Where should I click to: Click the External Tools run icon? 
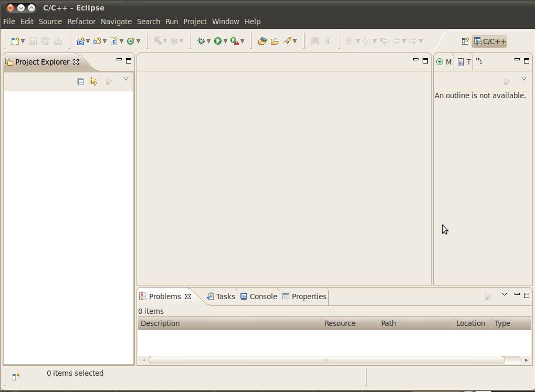click(x=234, y=41)
